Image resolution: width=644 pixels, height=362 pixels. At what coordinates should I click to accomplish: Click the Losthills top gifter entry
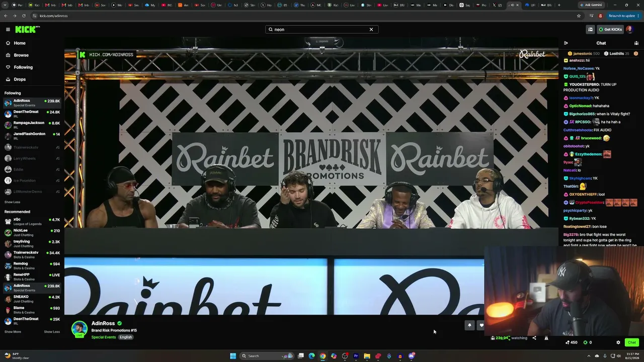(616, 53)
